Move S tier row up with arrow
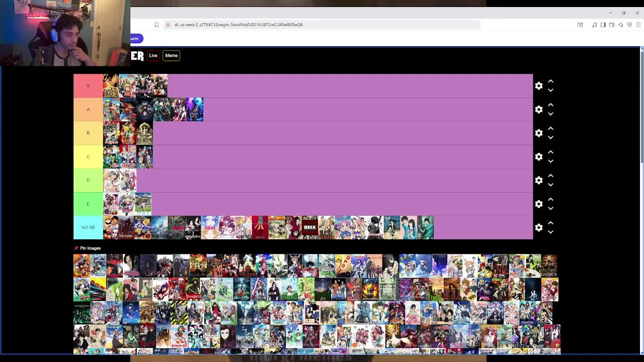644x362 pixels. pos(550,81)
